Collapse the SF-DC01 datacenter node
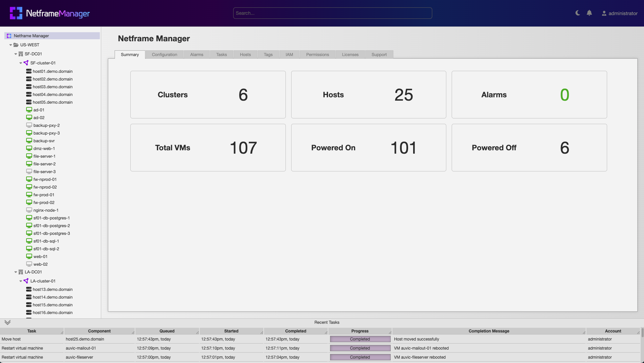The image size is (644, 363). click(x=15, y=54)
